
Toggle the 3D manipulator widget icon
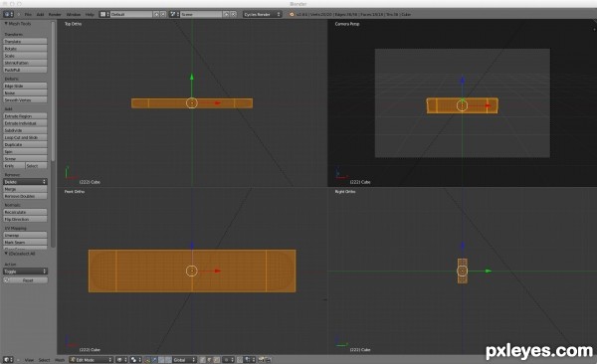click(147, 359)
